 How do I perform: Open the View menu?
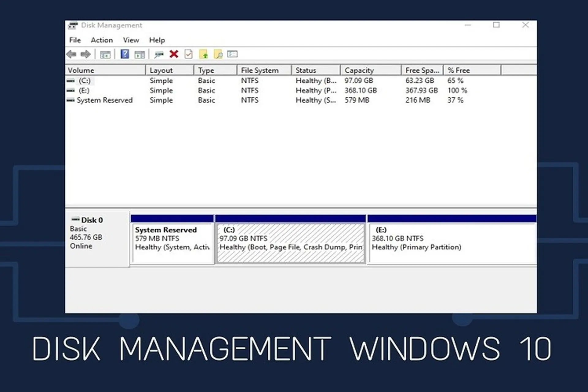[131, 40]
